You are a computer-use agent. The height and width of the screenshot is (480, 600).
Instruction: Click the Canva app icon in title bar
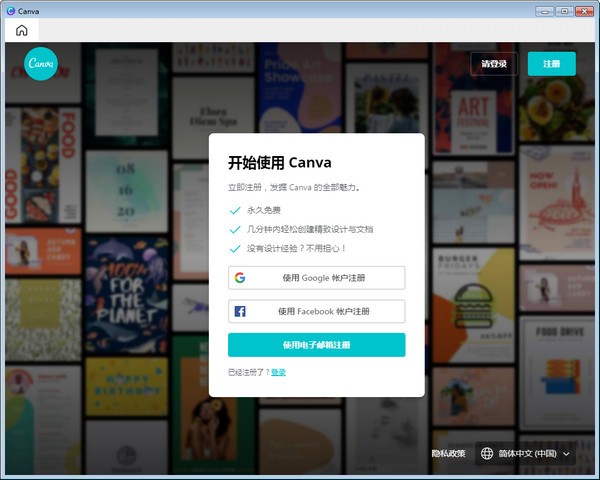(x=10, y=10)
